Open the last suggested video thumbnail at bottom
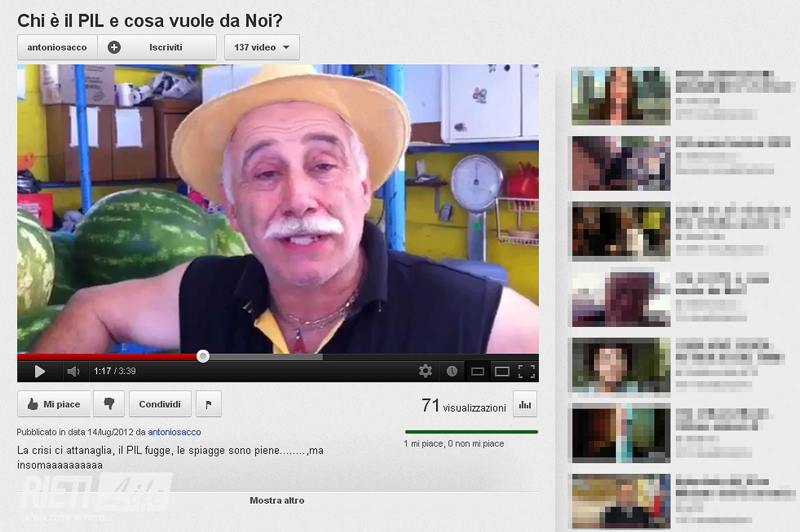The height and width of the screenshot is (532, 800). point(621,501)
